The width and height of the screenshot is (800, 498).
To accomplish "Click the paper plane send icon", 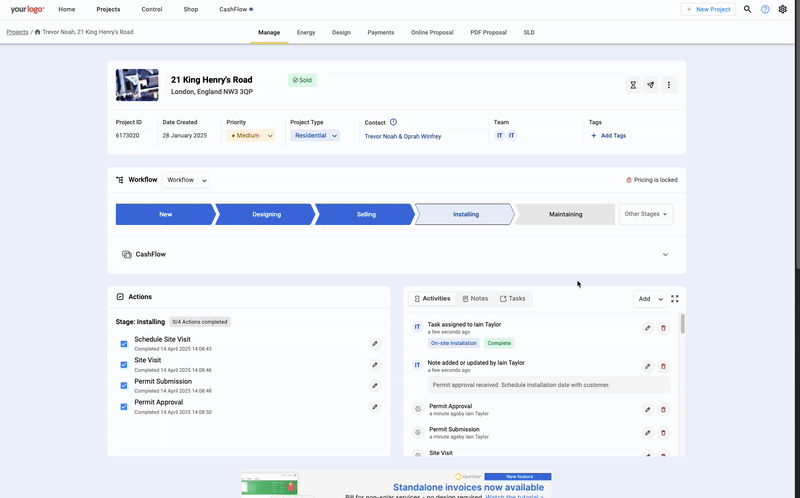I will pos(651,85).
